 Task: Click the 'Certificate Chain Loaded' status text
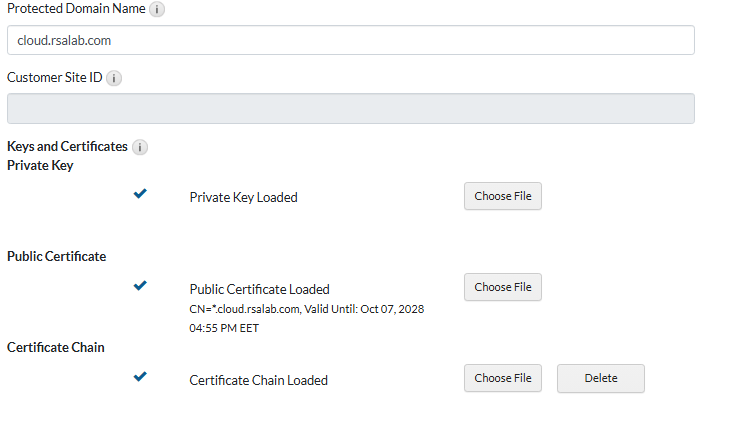pos(258,380)
